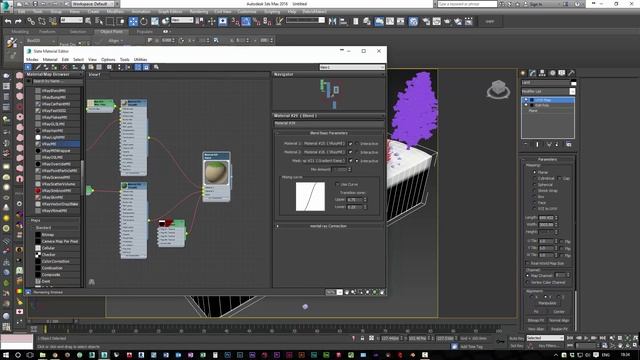This screenshot has height=360, width=640.
Task: Toggle the Material 1 enable checkbox
Action: pyautogui.click(x=350, y=144)
